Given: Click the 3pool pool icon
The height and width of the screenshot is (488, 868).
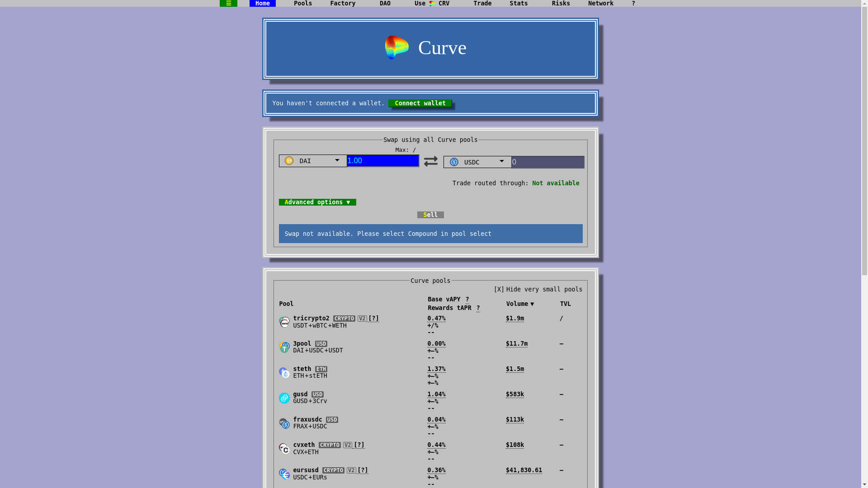Looking at the screenshot, I should (284, 347).
